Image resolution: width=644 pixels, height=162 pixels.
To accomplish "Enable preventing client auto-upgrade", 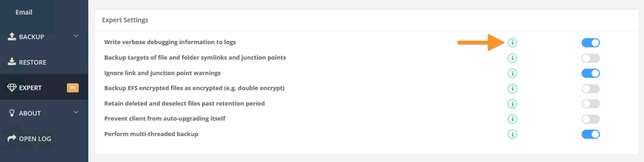I will click(591, 119).
